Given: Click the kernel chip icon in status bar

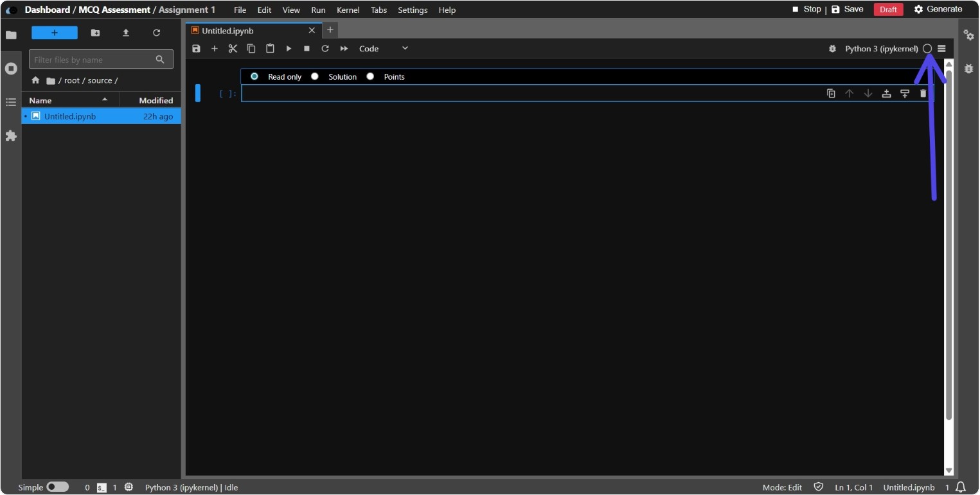Looking at the screenshot, I should [x=129, y=487].
